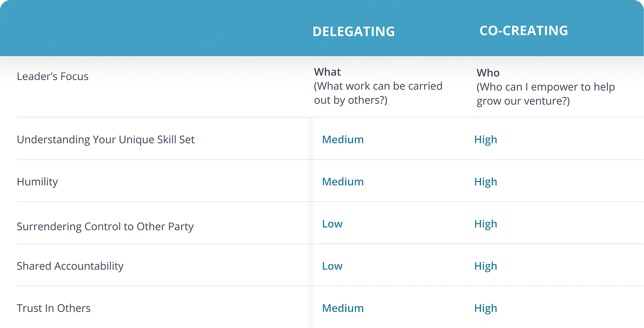Click Medium in the Unique Skill Set row
The height and width of the screenshot is (328, 644).
coord(343,139)
